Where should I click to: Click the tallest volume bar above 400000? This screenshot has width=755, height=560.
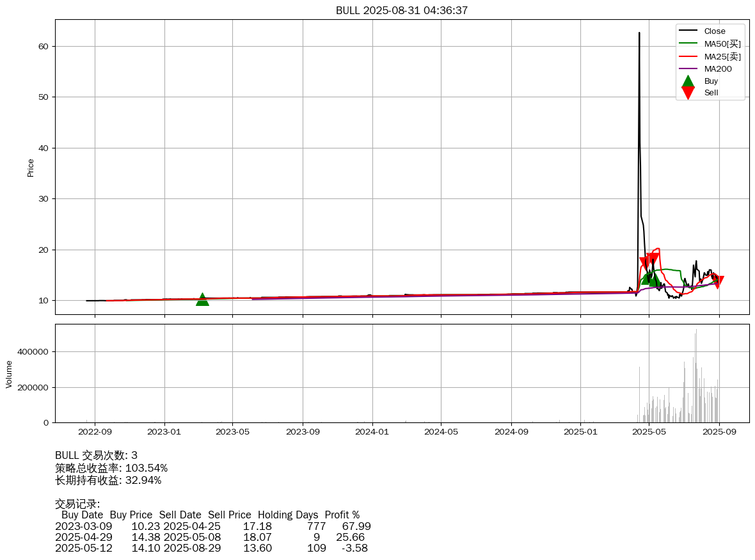[696, 331]
